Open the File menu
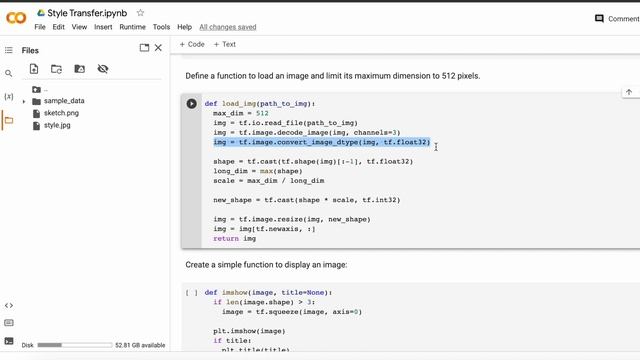Viewport: 640px width, 360px height. 40,27
